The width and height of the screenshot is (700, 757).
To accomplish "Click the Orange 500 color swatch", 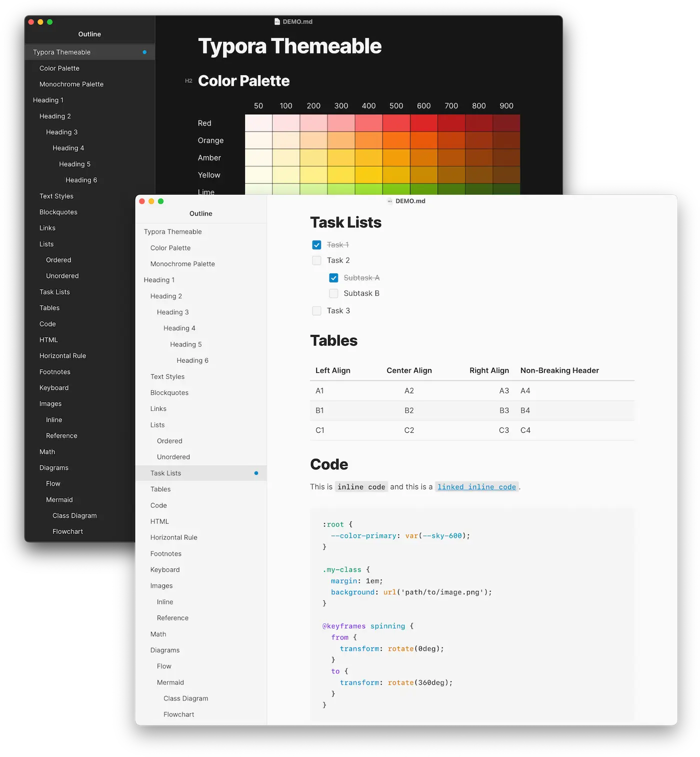I will [x=396, y=140].
